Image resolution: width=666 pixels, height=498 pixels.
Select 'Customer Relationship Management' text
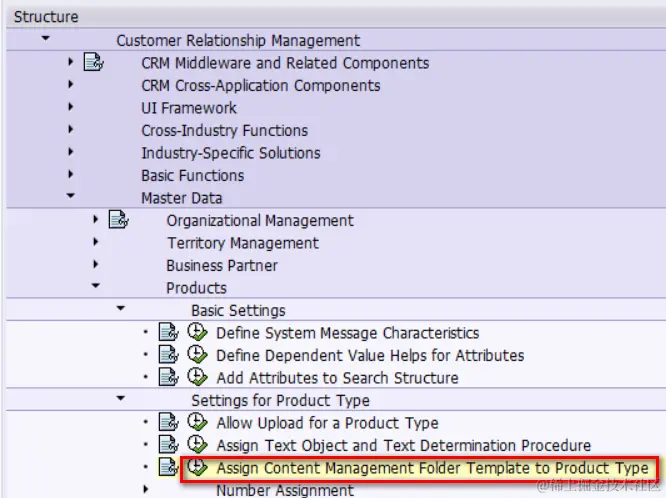point(238,41)
